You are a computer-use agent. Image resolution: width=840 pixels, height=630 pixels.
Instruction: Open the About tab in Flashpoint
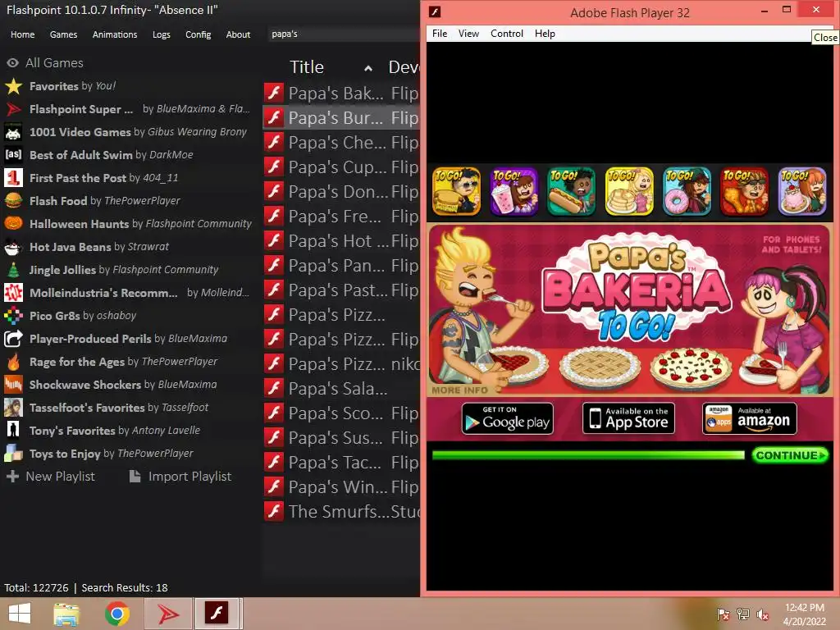point(238,34)
